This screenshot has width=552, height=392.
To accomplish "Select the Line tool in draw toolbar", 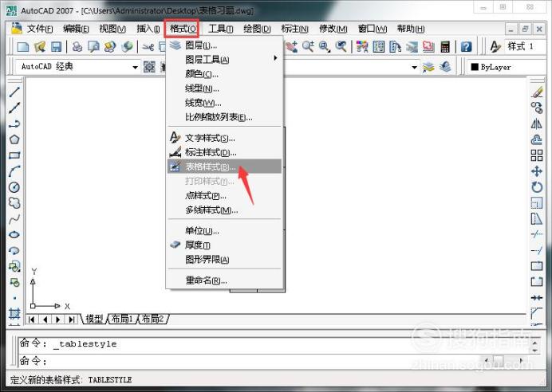I will coord(14,92).
